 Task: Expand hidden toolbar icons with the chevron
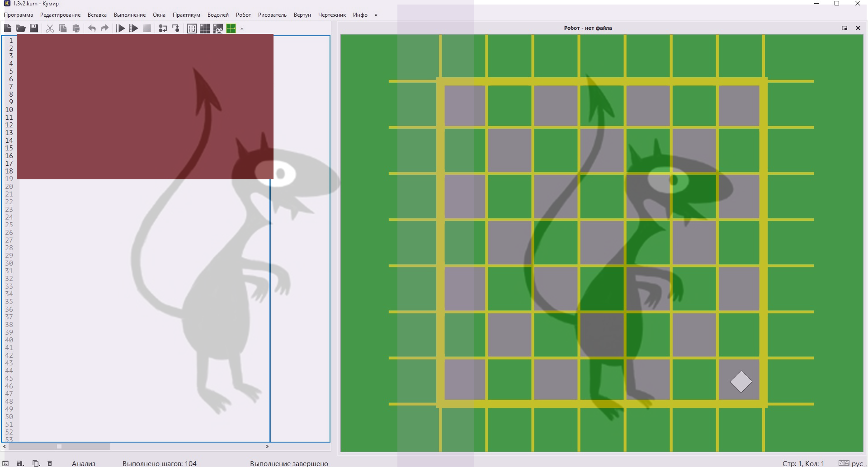[242, 28]
